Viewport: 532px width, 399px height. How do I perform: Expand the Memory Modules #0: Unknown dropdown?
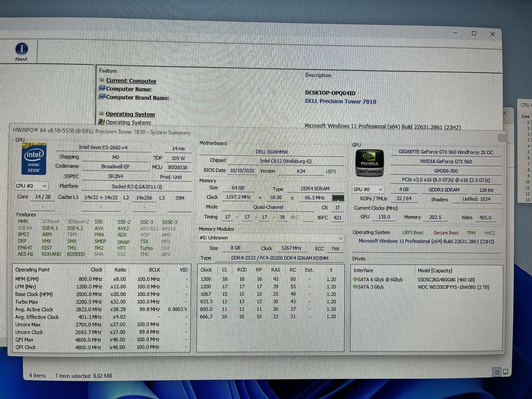tap(271, 238)
